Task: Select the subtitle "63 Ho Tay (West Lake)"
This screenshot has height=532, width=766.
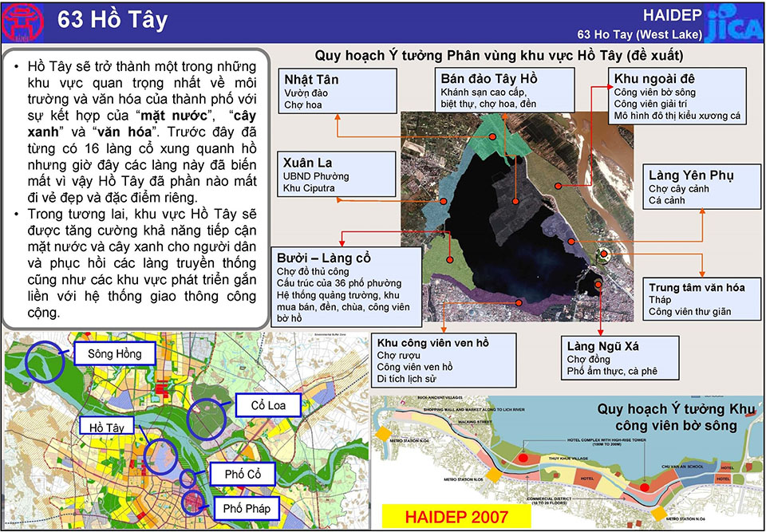Action: point(639,34)
